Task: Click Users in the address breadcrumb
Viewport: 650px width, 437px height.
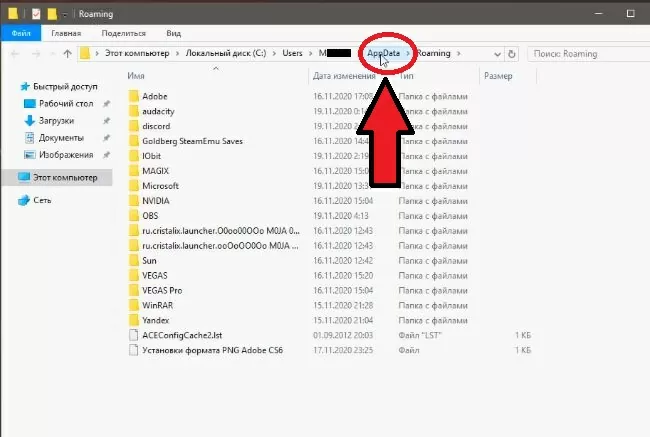Action: [x=291, y=53]
